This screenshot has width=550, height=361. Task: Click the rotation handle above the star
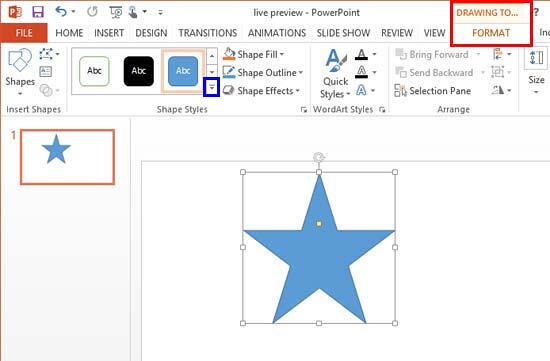[318, 158]
